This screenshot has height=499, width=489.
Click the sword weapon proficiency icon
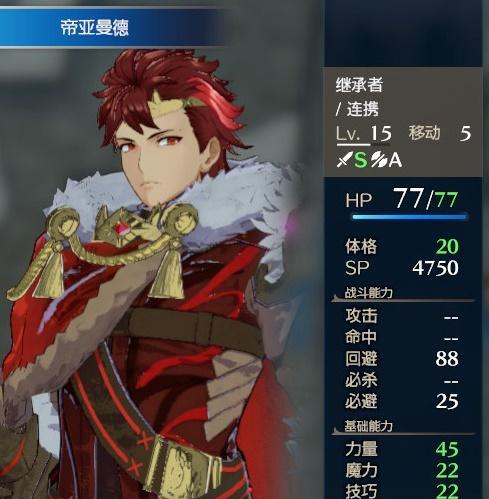344,159
